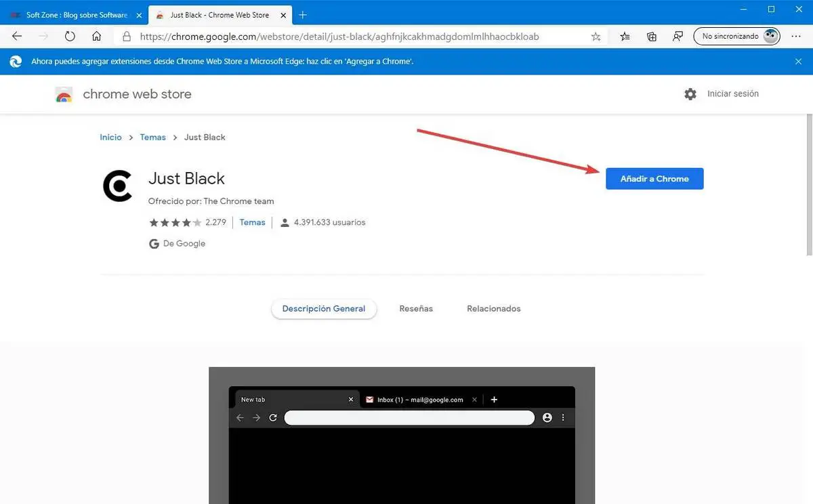
Task: Open 'Temas' breadcrumb link
Action: 153,138
